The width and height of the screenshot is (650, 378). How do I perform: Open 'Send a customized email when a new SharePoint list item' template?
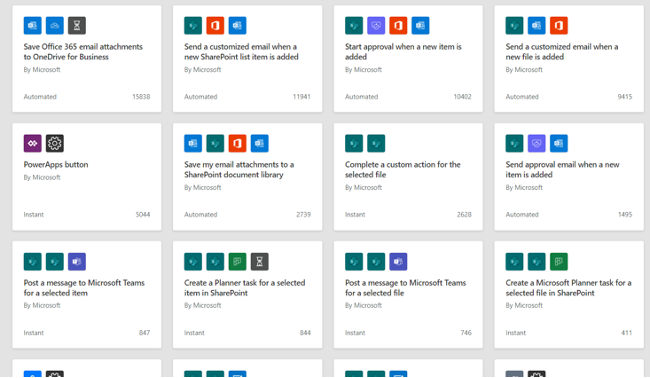[x=241, y=52]
